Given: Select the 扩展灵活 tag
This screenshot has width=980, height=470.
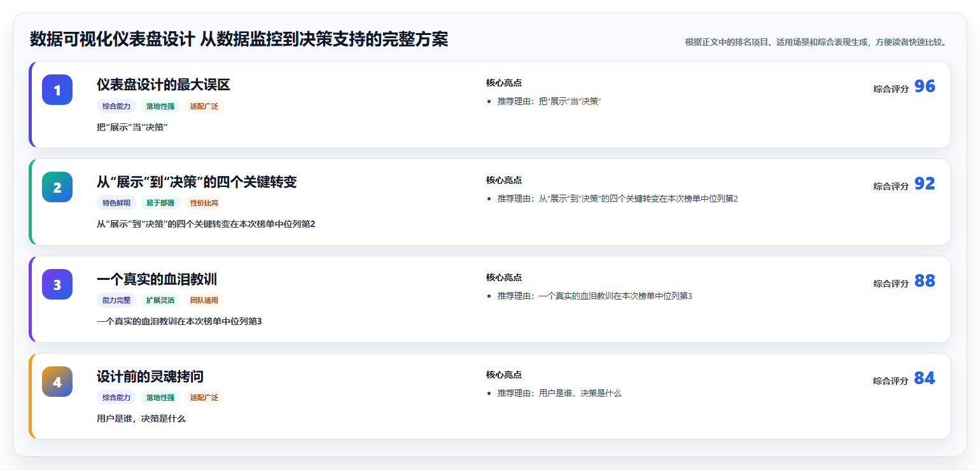Looking at the screenshot, I should (160, 301).
